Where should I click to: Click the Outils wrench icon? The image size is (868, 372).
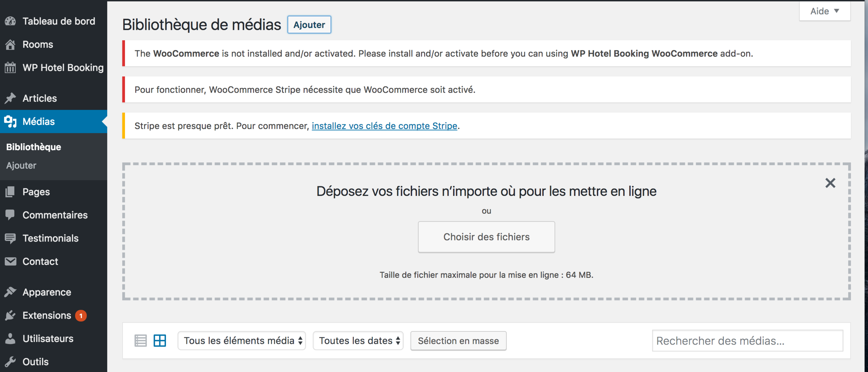10,362
